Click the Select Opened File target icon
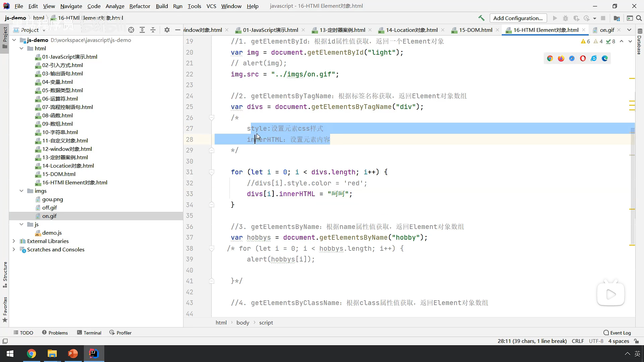The image size is (644, 362). [131, 30]
